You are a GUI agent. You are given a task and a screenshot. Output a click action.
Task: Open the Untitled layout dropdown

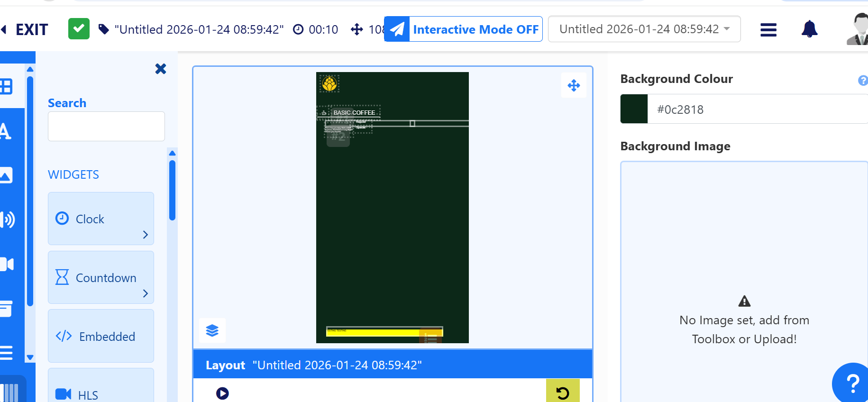tap(644, 29)
